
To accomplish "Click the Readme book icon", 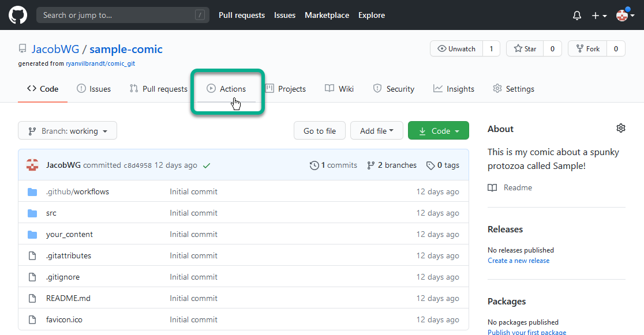I will (492, 187).
